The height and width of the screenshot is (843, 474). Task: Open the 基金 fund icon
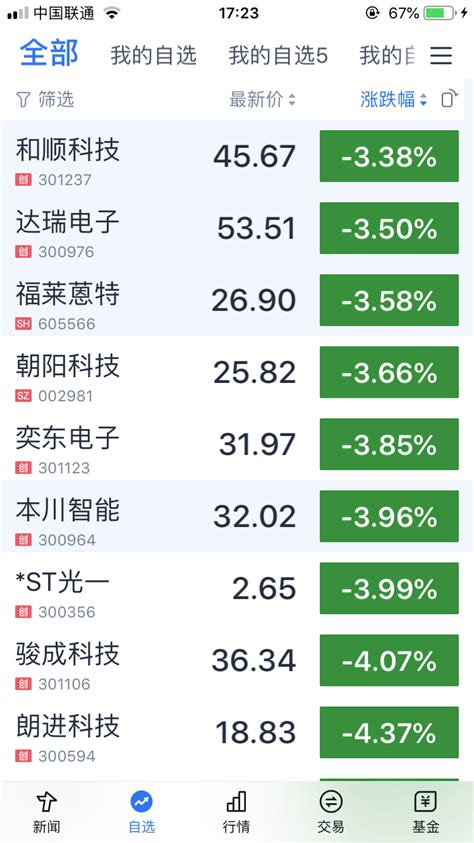point(426,802)
